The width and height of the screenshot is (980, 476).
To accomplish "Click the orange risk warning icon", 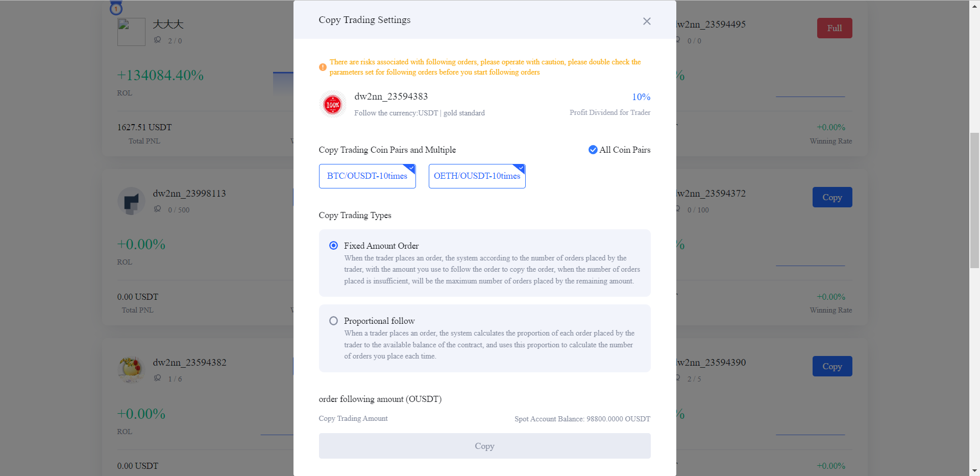I will (x=323, y=67).
